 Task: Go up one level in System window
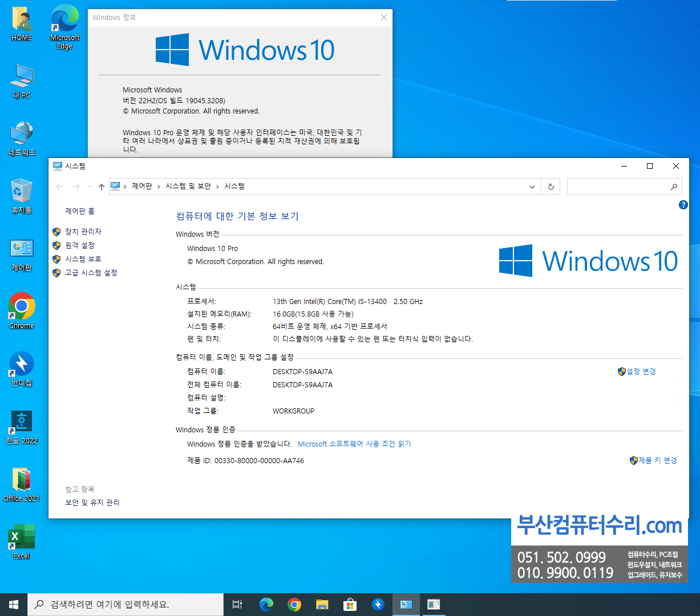click(x=102, y=187)
